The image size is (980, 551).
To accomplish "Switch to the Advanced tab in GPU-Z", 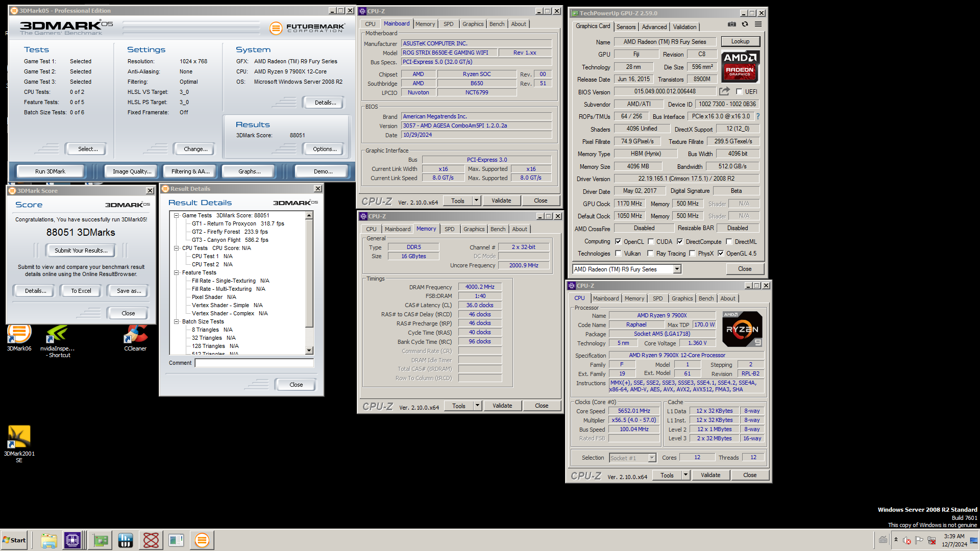I will point(654,27).
